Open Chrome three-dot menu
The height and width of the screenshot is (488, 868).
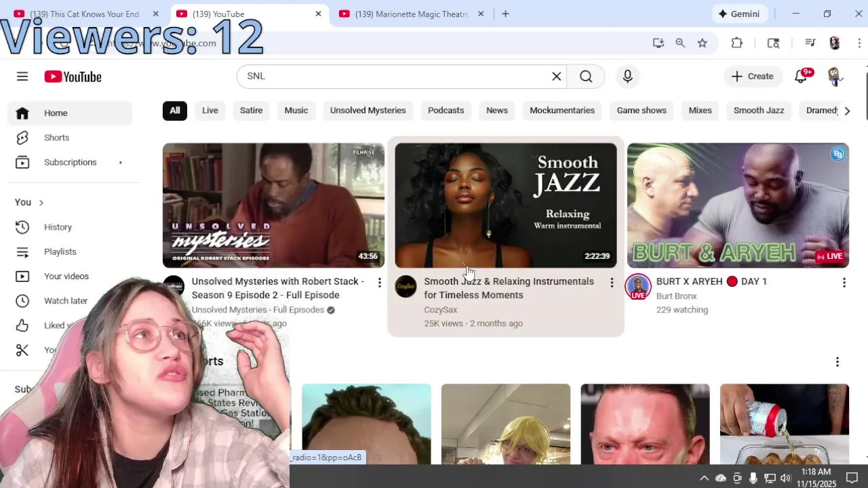coord(859,43)
